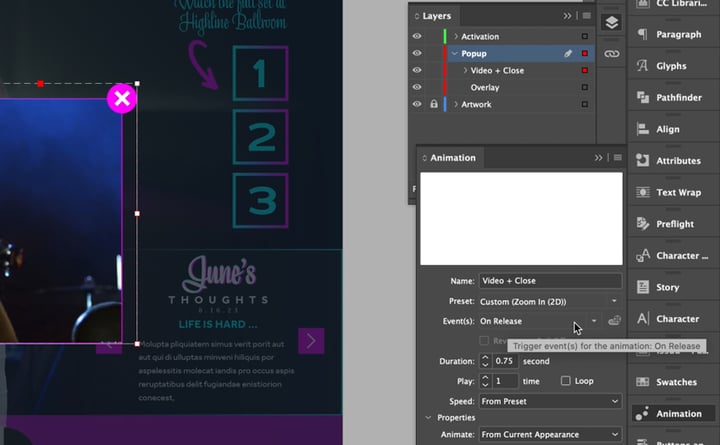This screenshot has width=720, height=445.
Task: Collapse the Properties section
Action: pos(428,418)
